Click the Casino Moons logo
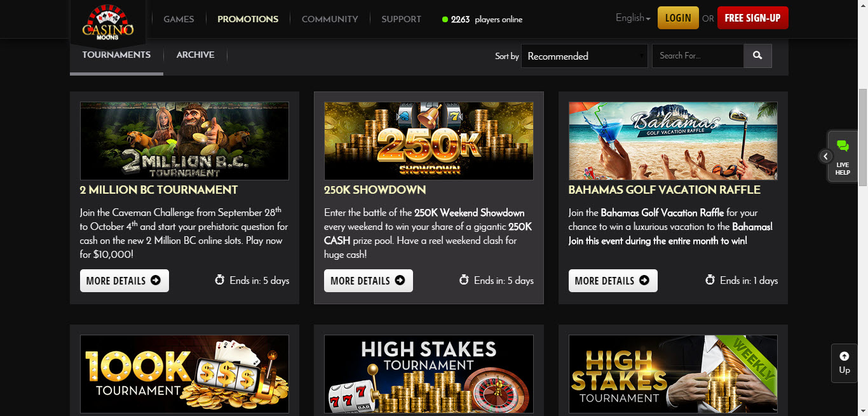This screenshot has width=868, height=416. click(107, 22)
